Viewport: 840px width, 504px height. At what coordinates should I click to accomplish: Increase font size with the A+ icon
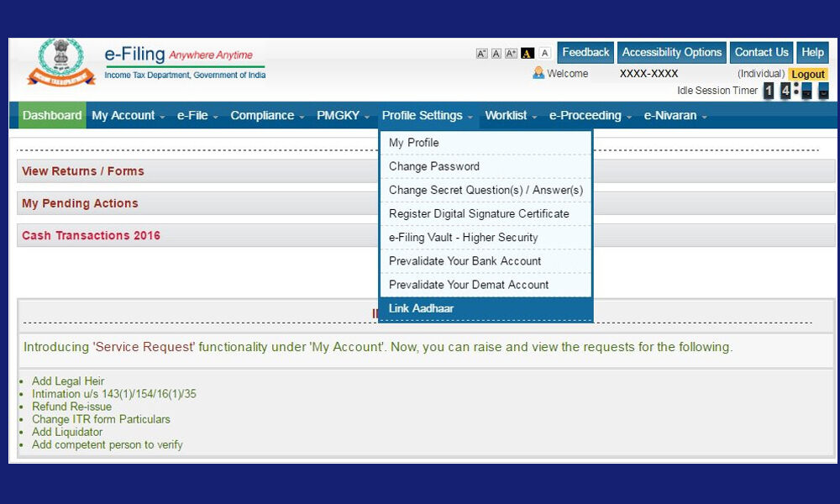click(511, 53)
